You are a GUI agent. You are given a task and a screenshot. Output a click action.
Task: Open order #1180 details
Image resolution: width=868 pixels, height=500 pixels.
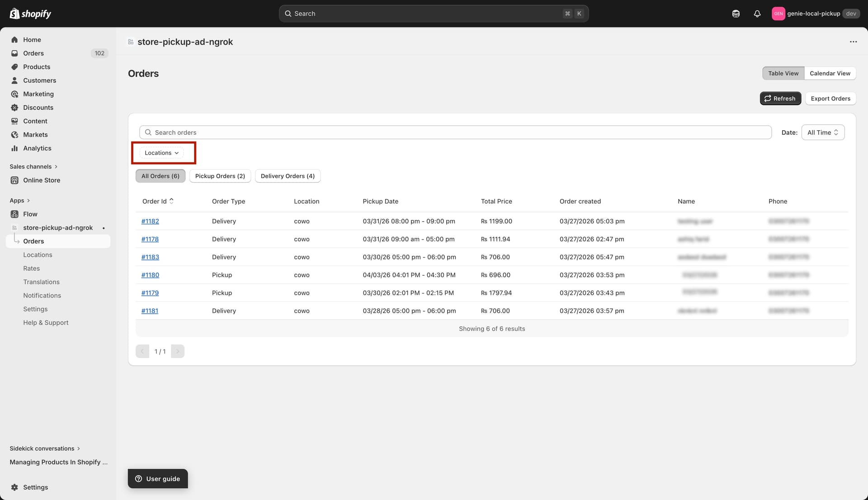point(150,275)
